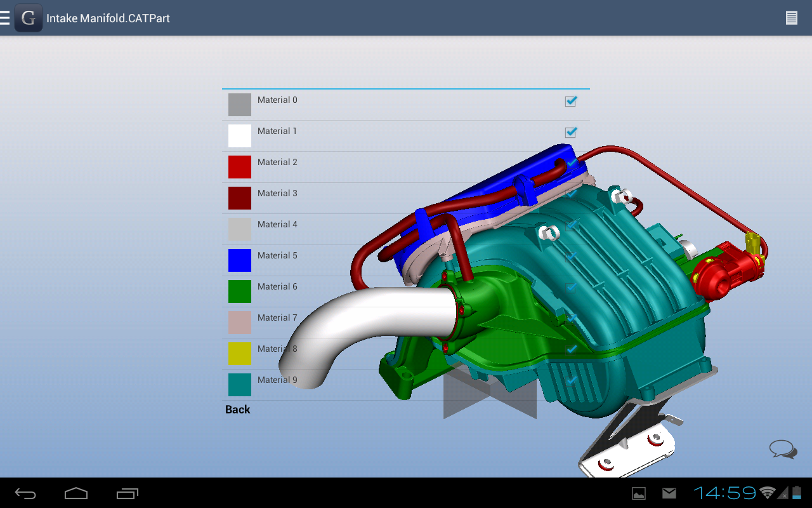
Task: Open the navigation drawer with the hamburger icon
Action: coord(5,17)
